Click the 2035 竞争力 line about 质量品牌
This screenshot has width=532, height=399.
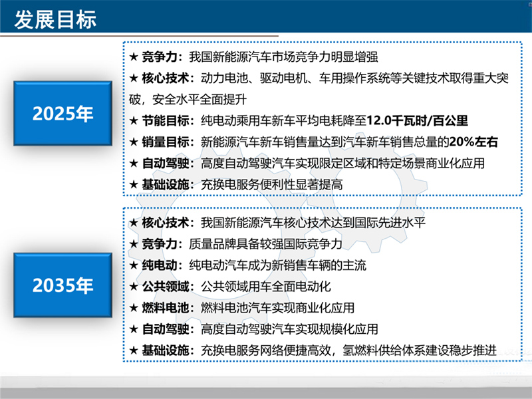coord(236,244)
